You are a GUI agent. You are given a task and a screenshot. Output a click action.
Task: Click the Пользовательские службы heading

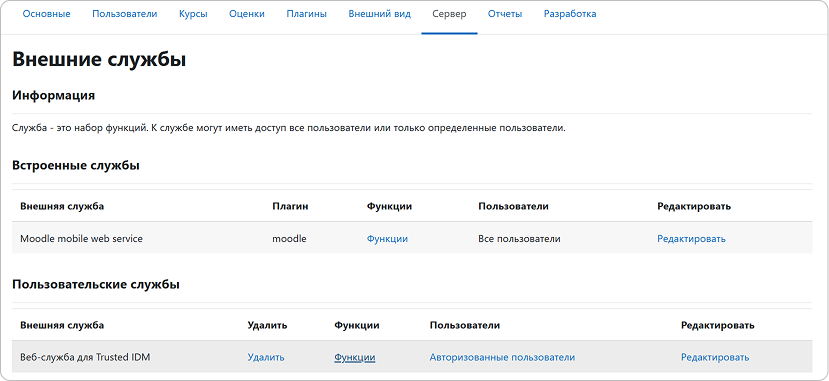click(96, 284)
